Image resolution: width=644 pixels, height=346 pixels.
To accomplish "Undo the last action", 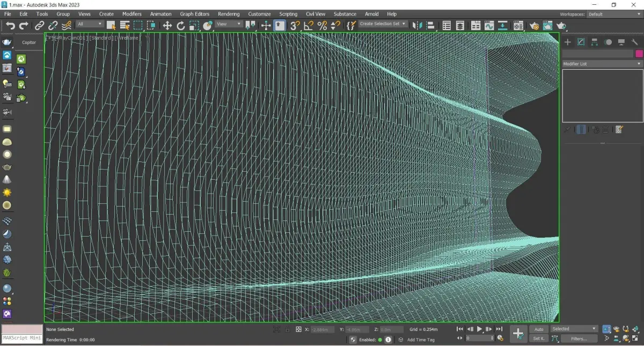I will click(10, 25).
